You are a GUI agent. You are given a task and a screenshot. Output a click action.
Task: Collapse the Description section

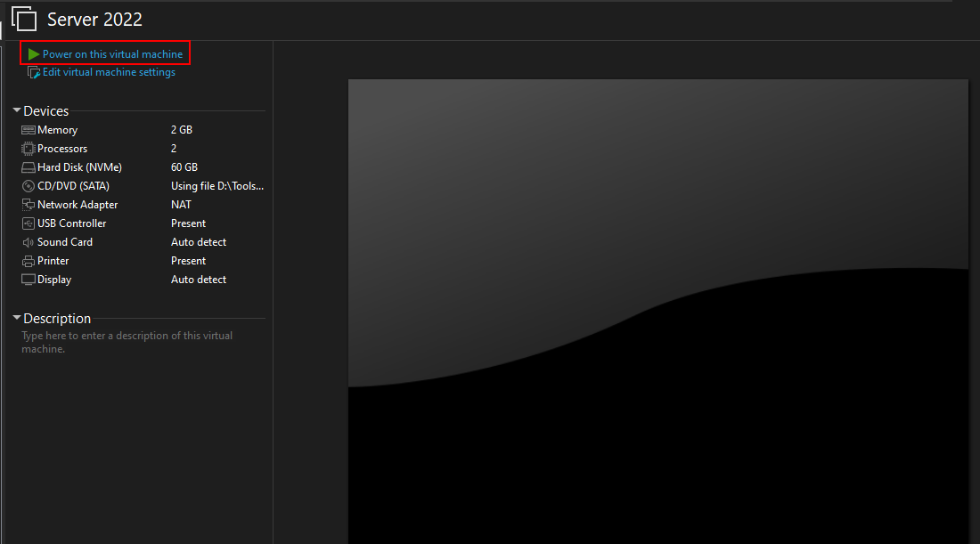click(17, 319)
